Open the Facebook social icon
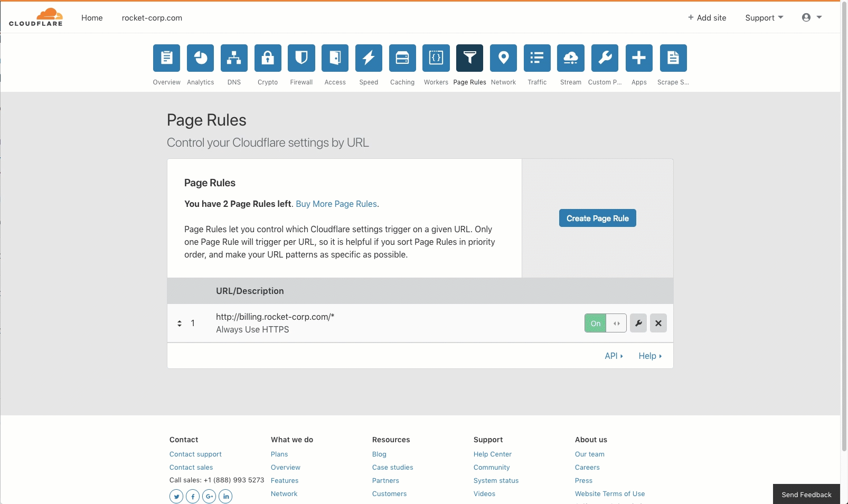The image size is (848, 504). (x=193, y=496)
